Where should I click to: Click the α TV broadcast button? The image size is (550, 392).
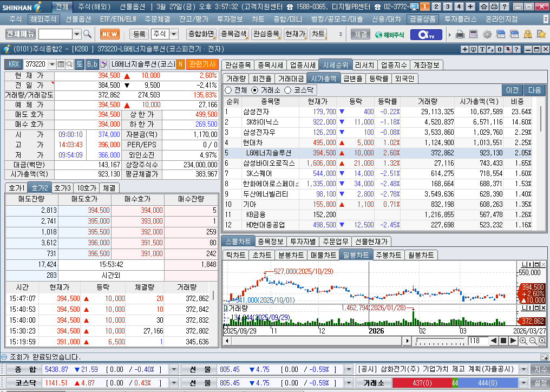point(427,35)
